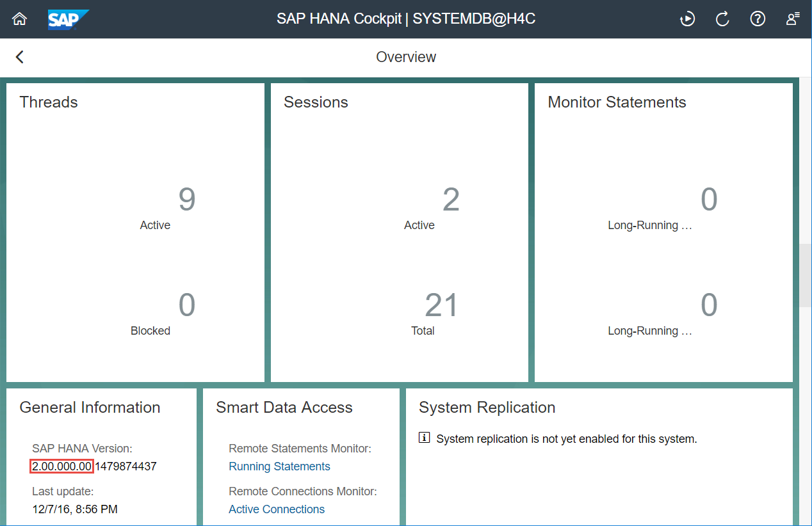Open the user profile menu
This screenshot has width=812, height=526.
click(792, 19)
